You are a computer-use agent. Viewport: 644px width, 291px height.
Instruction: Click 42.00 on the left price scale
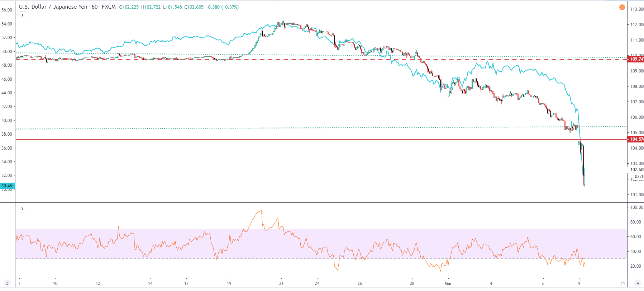7,107
